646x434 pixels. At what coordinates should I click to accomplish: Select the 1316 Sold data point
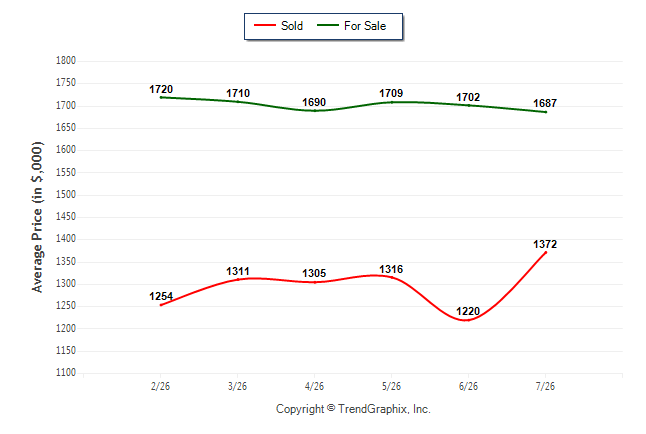pyautogui.click(x=392, y=277)
